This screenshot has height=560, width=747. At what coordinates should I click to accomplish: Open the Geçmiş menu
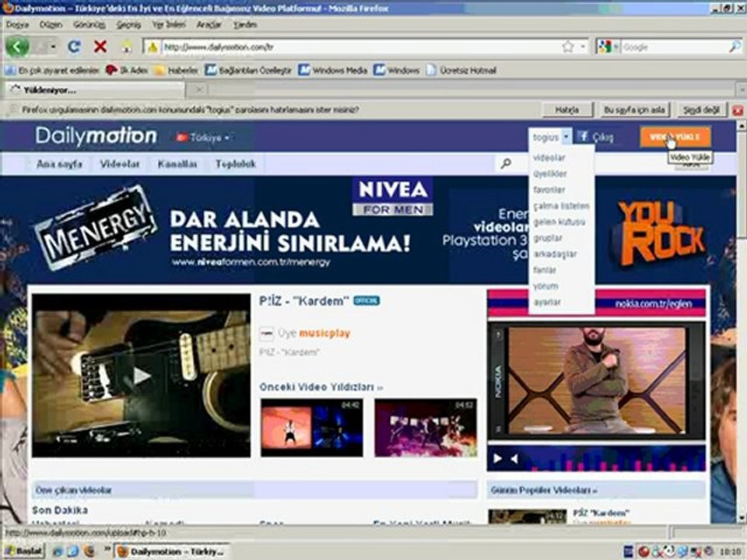click(128, 24)
